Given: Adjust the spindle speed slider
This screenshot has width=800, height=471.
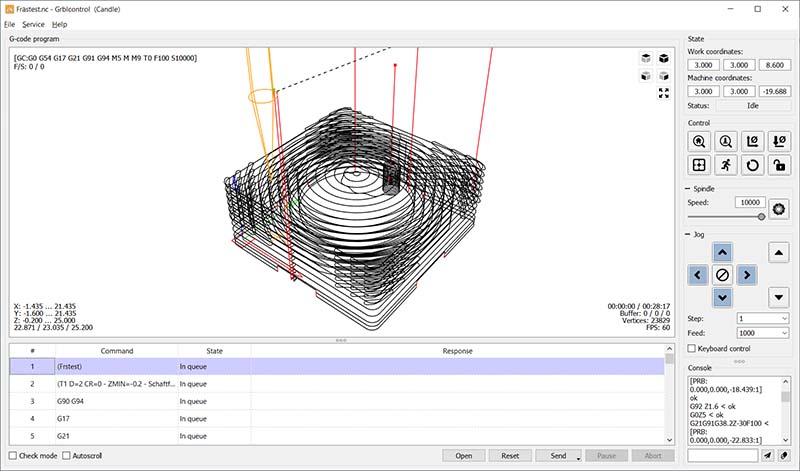Looking at the screenshot, I should tap(761, 217).
